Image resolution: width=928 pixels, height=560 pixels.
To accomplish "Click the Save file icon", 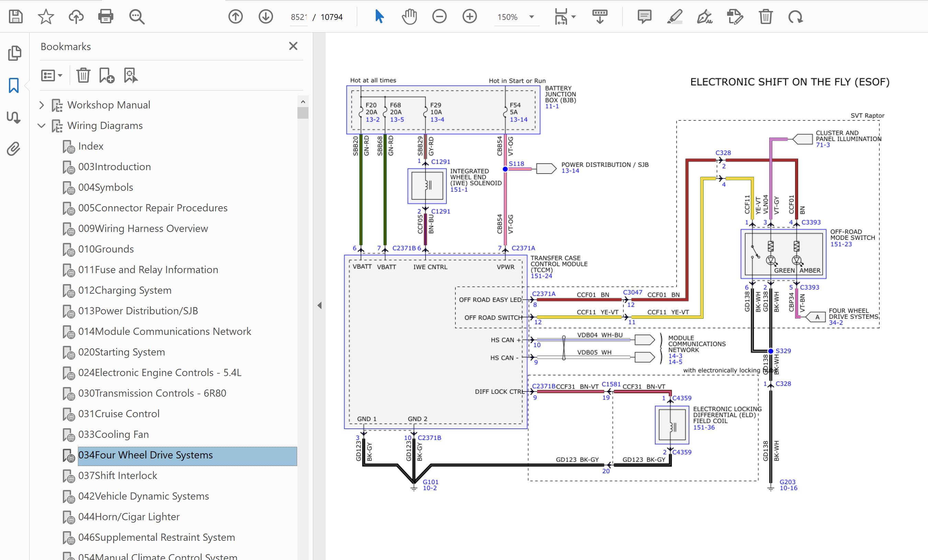I will tap(15, 16).
